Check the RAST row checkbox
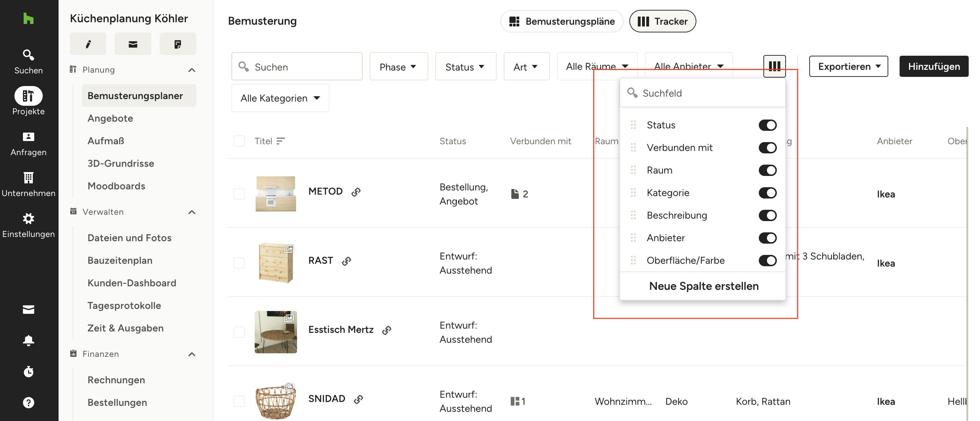The image size is (980, 421). tap(239, 263)
